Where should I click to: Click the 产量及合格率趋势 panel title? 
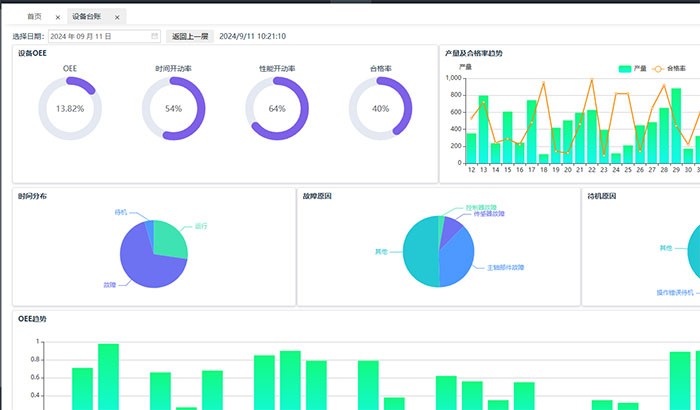pos(474,53)
